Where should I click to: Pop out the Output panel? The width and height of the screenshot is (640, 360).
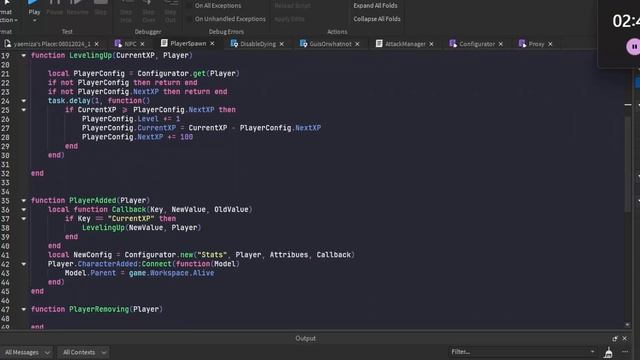pyautogui.click(x=615, y=338)
